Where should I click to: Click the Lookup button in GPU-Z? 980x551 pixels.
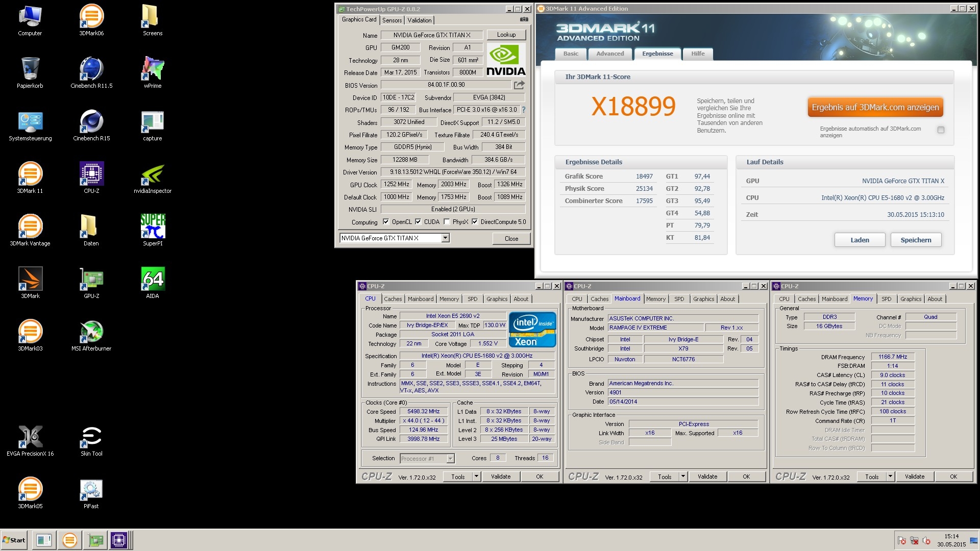coord(506,35)
